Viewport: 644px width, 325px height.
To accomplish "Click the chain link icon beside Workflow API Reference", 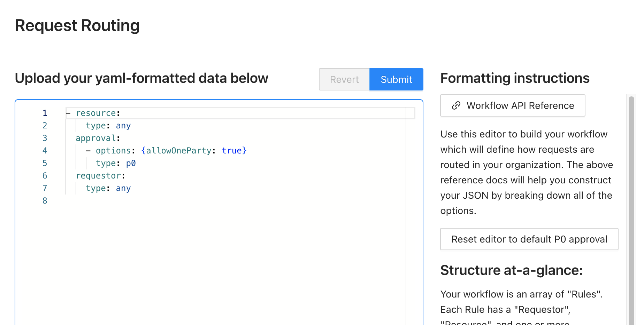I will point(456,106).
